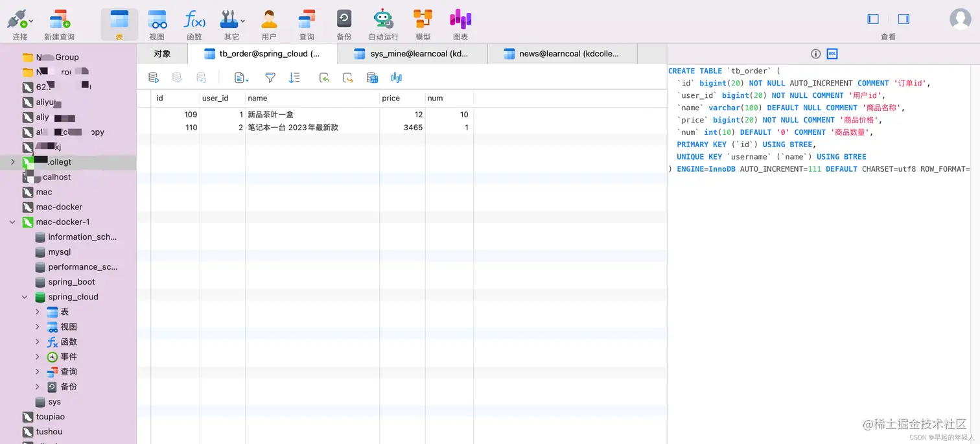The image size is (980, 444).
Task: Expand the 函数 node under spring_cloud
Action: tap(38, 342)
